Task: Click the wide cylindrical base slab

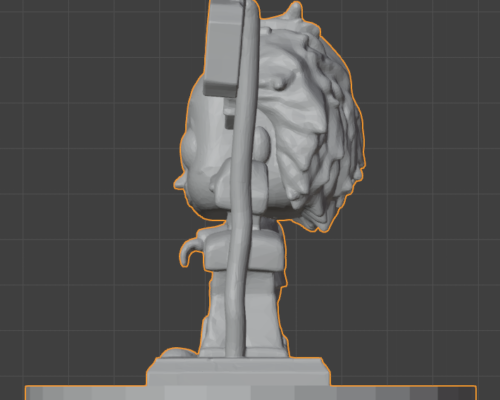Action: [x=250, y=393]
